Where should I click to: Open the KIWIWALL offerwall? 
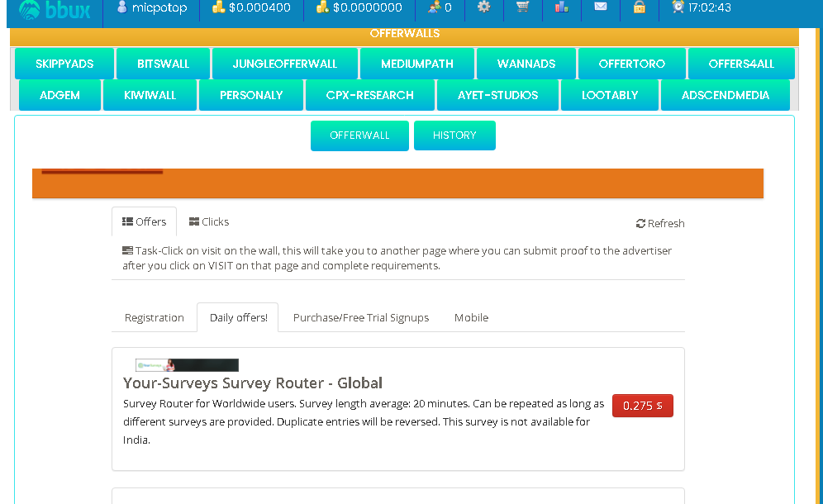click(x=150, y=95)
